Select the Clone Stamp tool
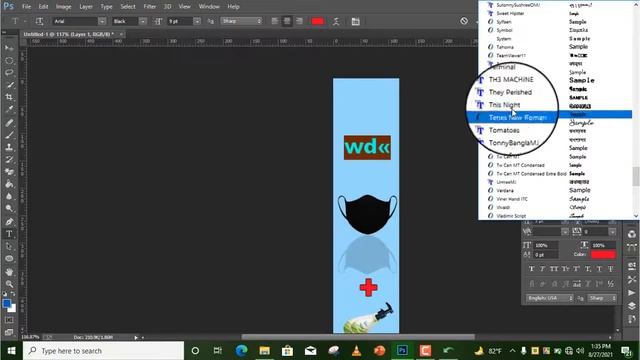 pos(9,147)
